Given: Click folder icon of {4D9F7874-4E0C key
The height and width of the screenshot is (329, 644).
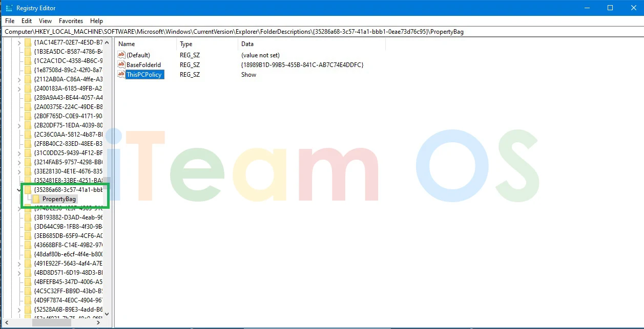Looking at the screenshot, I should point(28,300).
